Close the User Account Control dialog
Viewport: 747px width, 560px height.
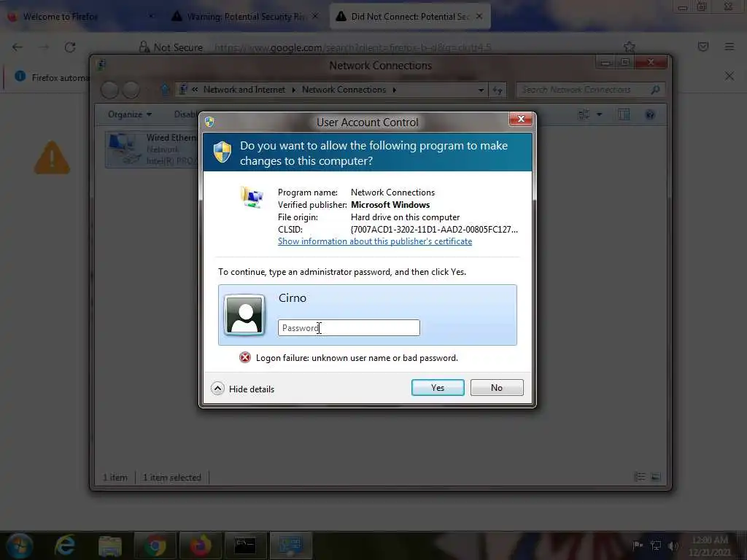tap(521, 119)
